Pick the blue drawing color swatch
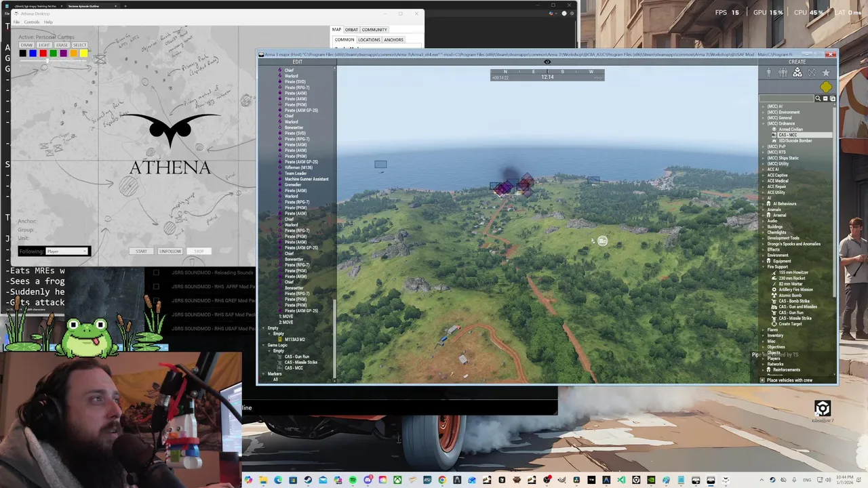Screen dimensions: 868x488 click(x=33, y=53)
